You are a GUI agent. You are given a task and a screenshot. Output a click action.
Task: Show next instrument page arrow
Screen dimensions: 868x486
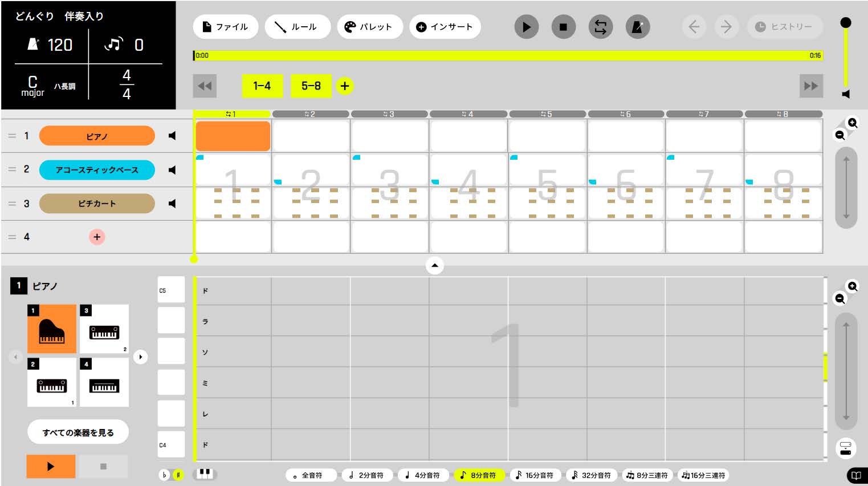pos(140,357)
